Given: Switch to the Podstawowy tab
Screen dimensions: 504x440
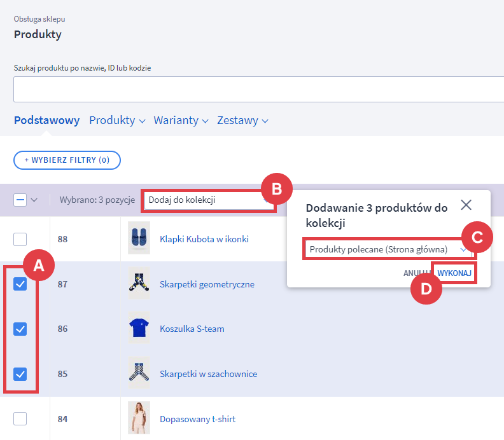Looking at the screenshot, I should tap(46, 121).
